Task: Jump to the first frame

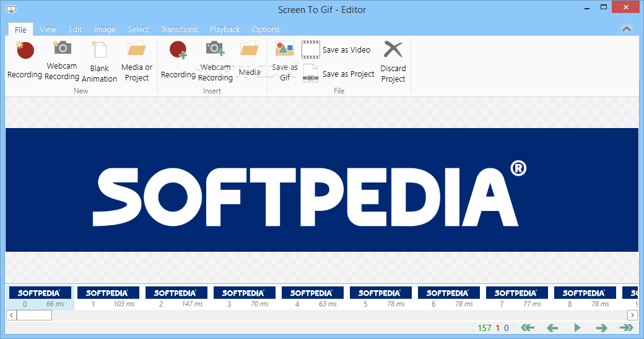Action: click(x=528, y=327)
